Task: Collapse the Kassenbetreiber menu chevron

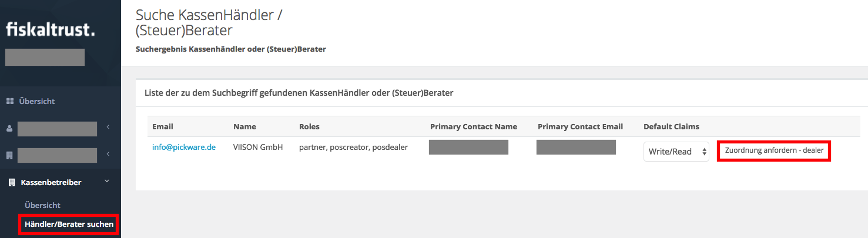Action: point(107,181)
